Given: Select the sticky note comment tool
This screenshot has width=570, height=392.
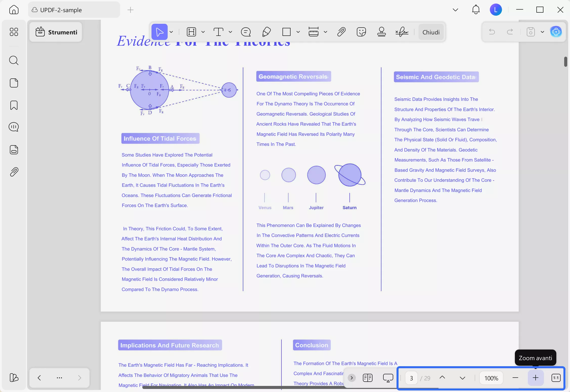Looking at the screenshot, I should pyautogui.click(x=246, y=32).
